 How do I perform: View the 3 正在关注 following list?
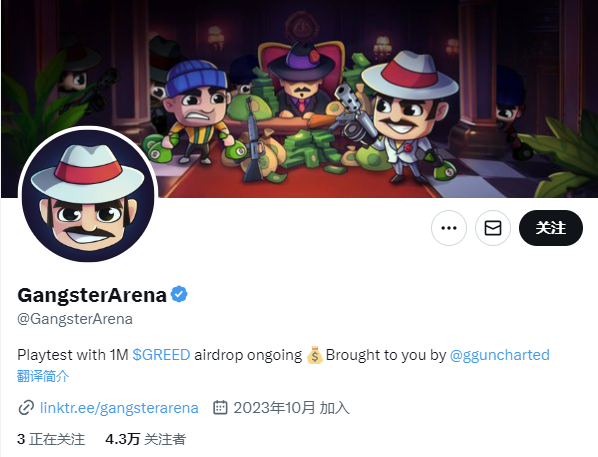tap(51, 439)
